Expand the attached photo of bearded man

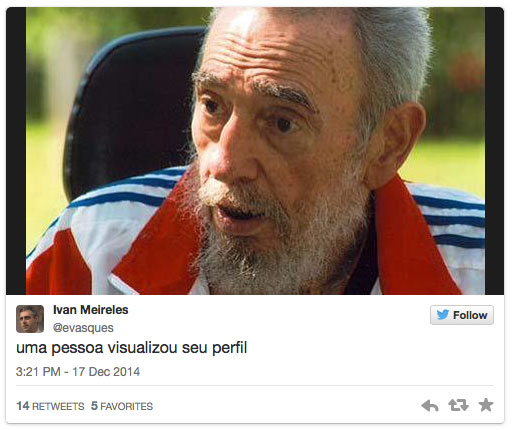255,151
